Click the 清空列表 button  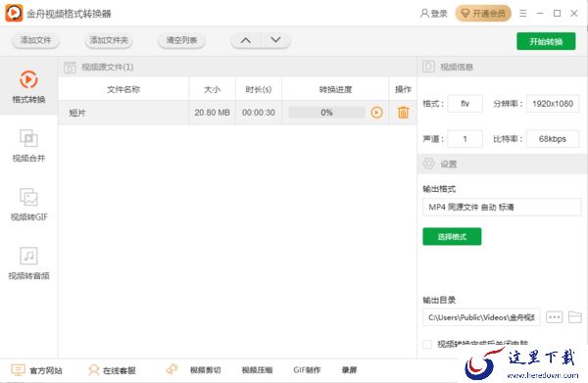181,40
